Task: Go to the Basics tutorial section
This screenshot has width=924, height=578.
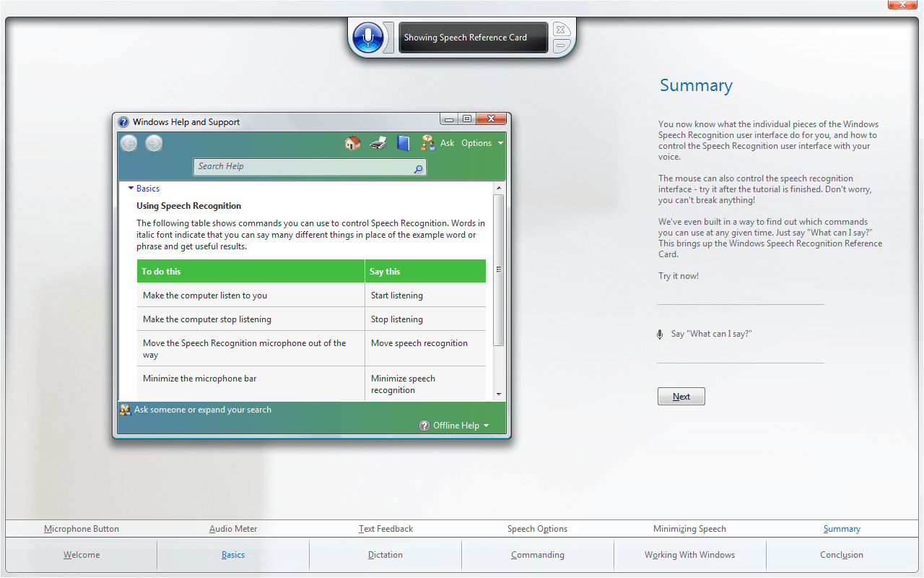Action: [x=233, y=555]
